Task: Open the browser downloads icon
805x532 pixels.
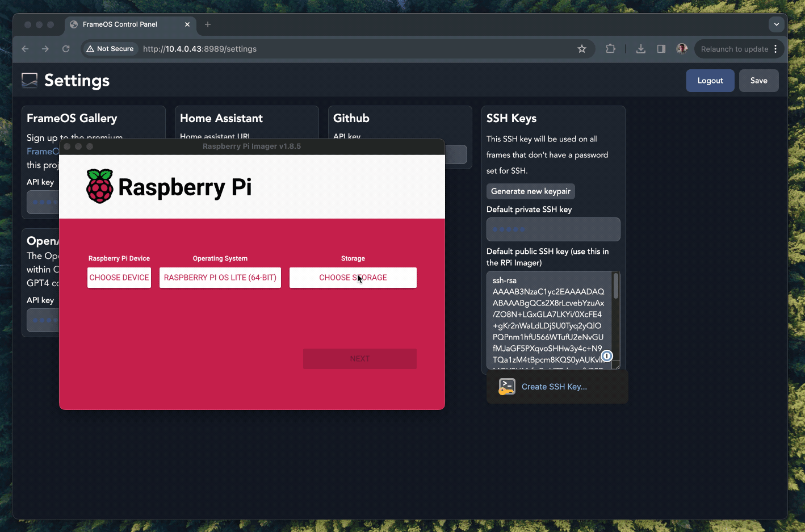Action: click(x=641, y=49)
